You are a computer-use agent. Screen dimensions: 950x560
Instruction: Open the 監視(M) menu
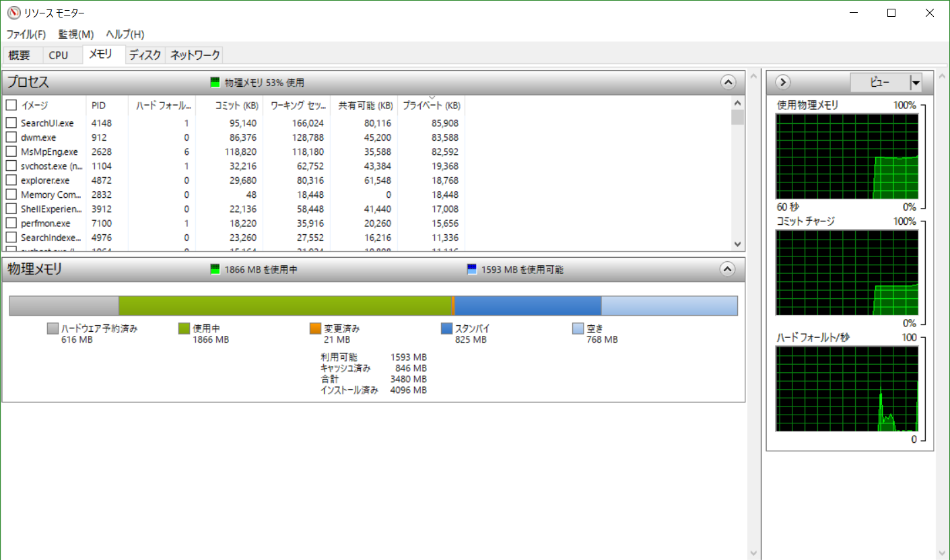76,34
